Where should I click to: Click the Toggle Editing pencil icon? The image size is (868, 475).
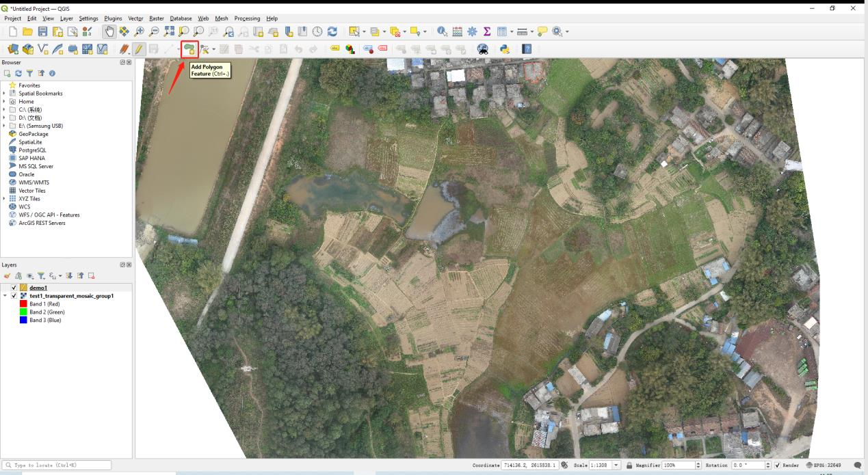coord(139,49)
